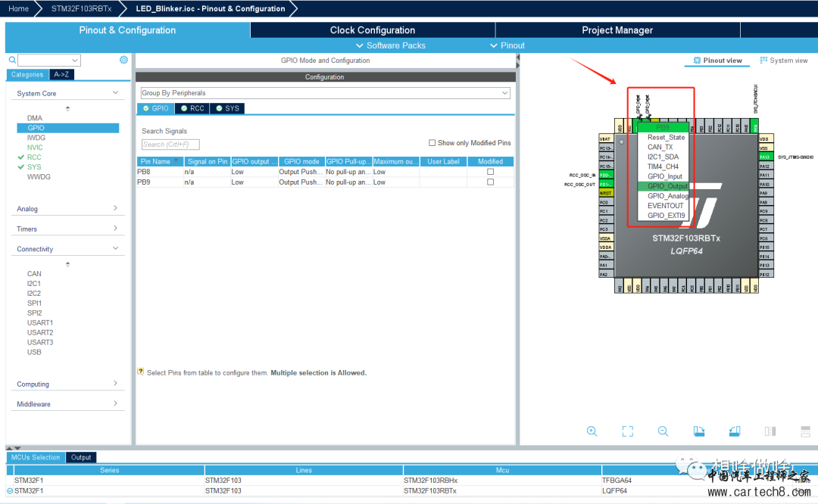
Task: Sort table by Pin Name column header
Action: point(160,162)
